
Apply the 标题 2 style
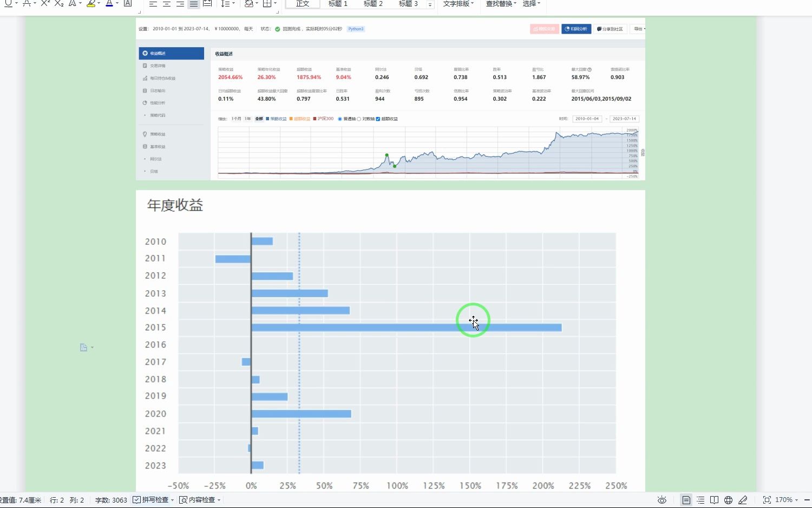click(x=373, y=3)
